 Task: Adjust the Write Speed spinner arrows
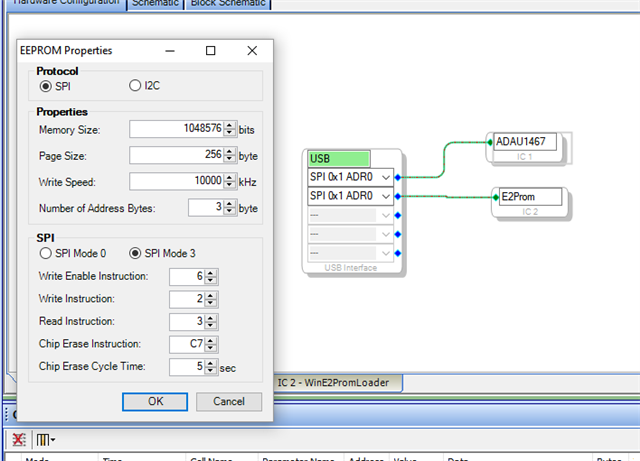(230, 181)
